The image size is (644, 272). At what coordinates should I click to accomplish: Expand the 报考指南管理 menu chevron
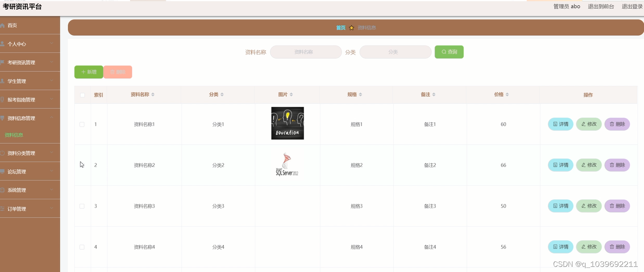click(51, 99)
